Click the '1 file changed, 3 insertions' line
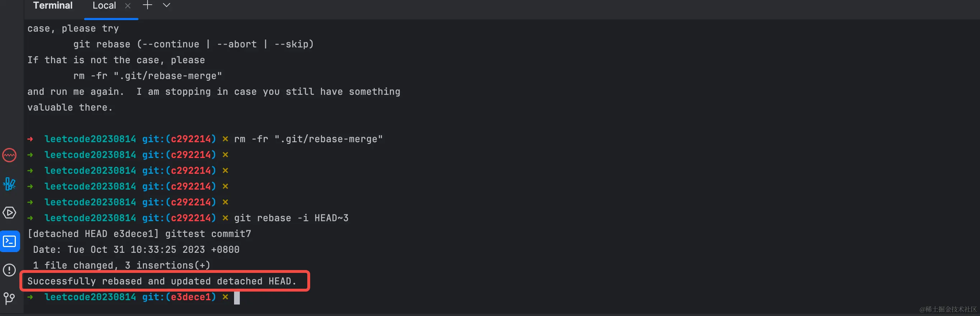 click(121, 265)
